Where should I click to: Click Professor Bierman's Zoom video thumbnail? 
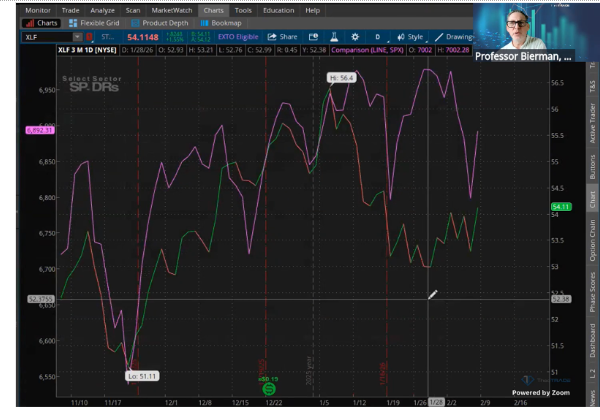[x=536, y=31]
